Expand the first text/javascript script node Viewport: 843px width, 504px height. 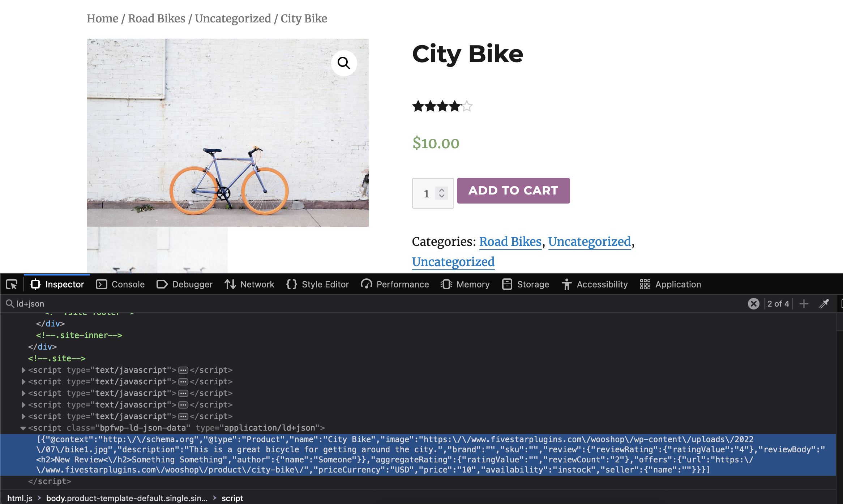click(23, 370)
